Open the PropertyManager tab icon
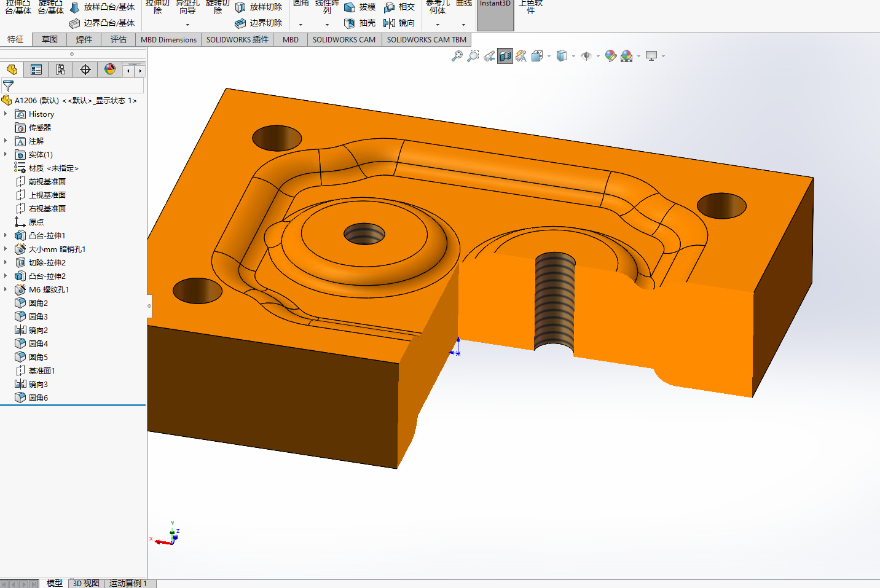 point(36,69)
